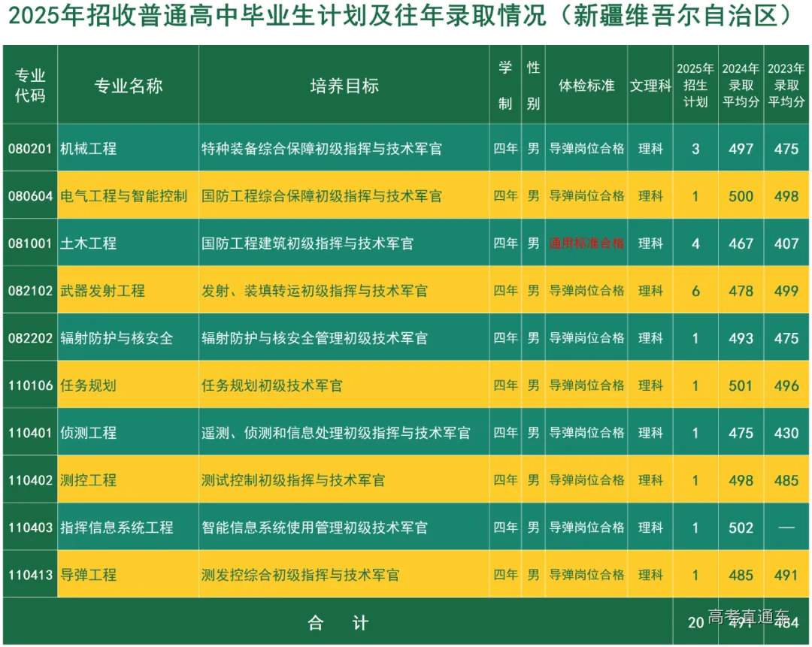Select the dash cell in 2023年 column

pyautogui.click(x=786, y=528)
